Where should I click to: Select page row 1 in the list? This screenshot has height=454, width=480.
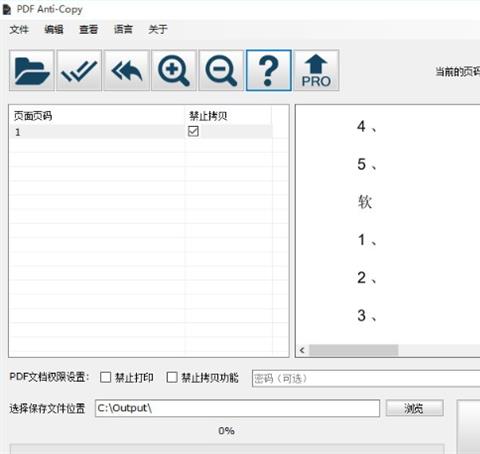point(142,132)
